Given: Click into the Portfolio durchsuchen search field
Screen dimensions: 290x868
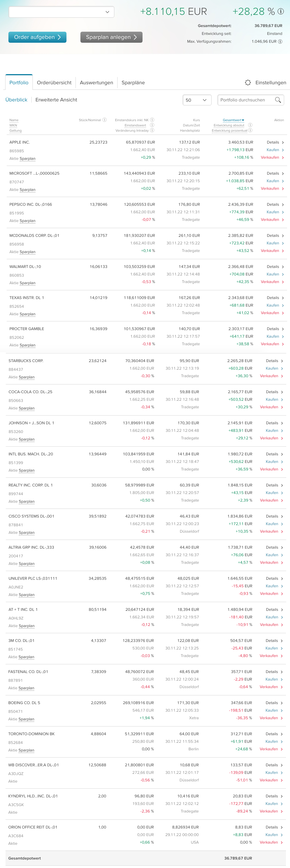Looking at the screenshot, I should 246,100.
